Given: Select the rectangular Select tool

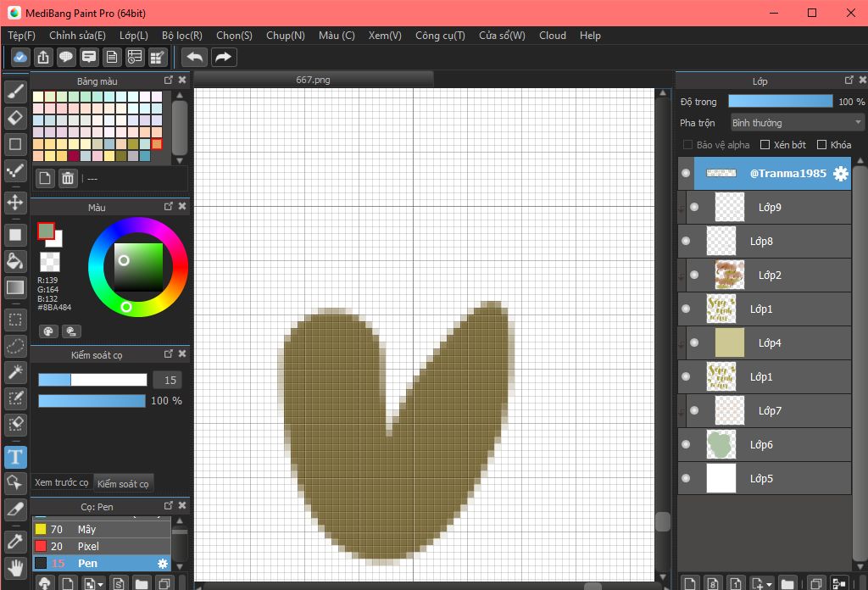Looking at the screenshot, I should (15, 320).
